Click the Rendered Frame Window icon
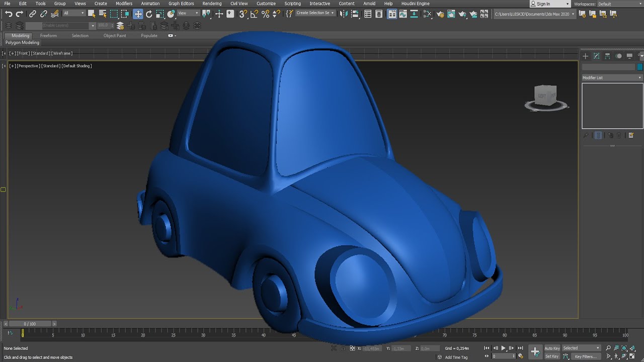Screen dimensions: 644x362 (x=451, y=14)
